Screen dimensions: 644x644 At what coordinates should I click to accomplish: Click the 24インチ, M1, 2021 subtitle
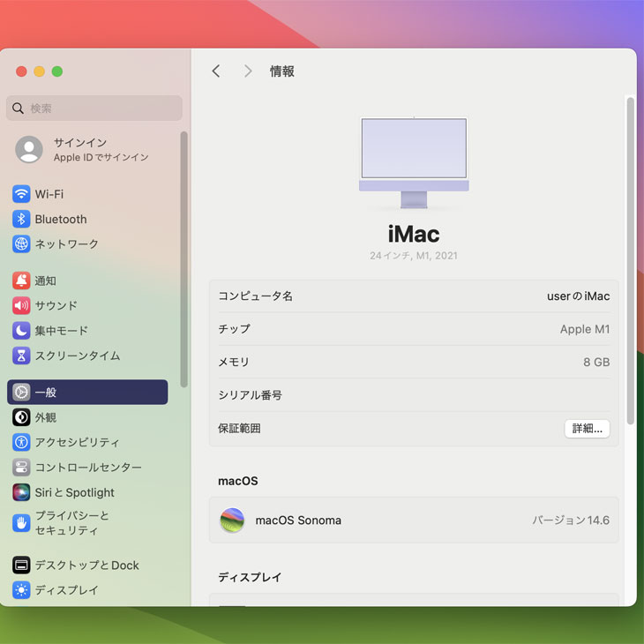(x=414, y=256)
